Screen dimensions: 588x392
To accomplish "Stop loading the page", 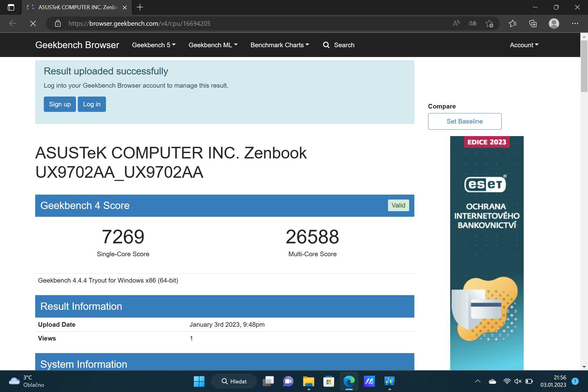I will (33, 24).
